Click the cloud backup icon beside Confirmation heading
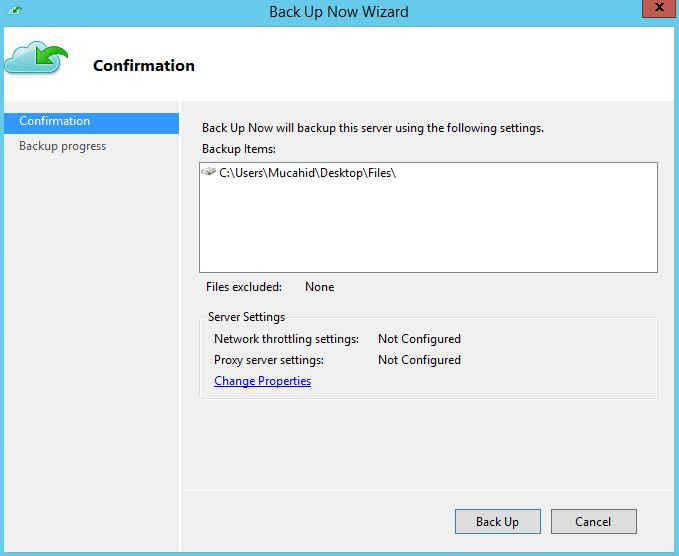This screenshot has height=556, width=679. (36, 58)
